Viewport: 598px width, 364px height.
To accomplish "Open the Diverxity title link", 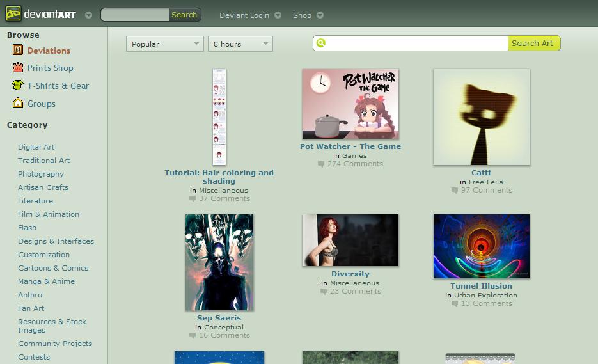I will (x=350, y=274).
